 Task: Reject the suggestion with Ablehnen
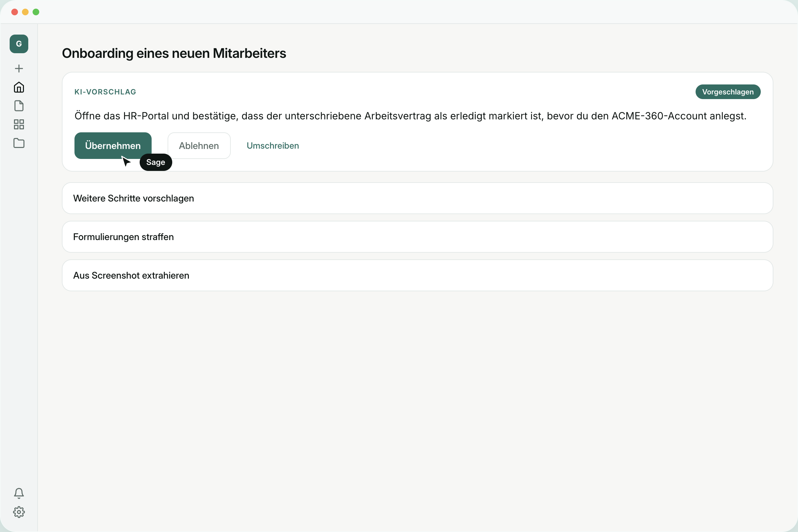pos(199,146)
